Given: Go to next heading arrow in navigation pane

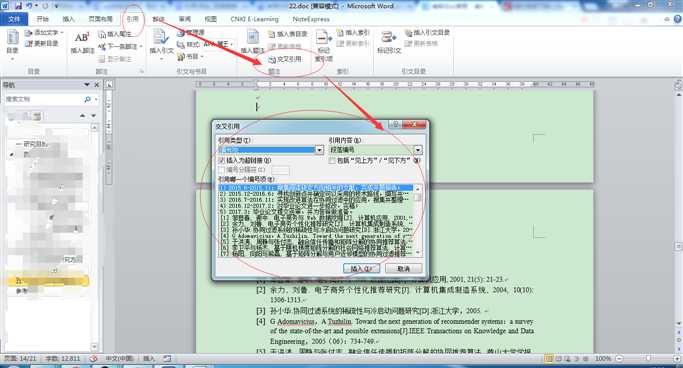Looking at the screenshot, I should tap(93, 116).
